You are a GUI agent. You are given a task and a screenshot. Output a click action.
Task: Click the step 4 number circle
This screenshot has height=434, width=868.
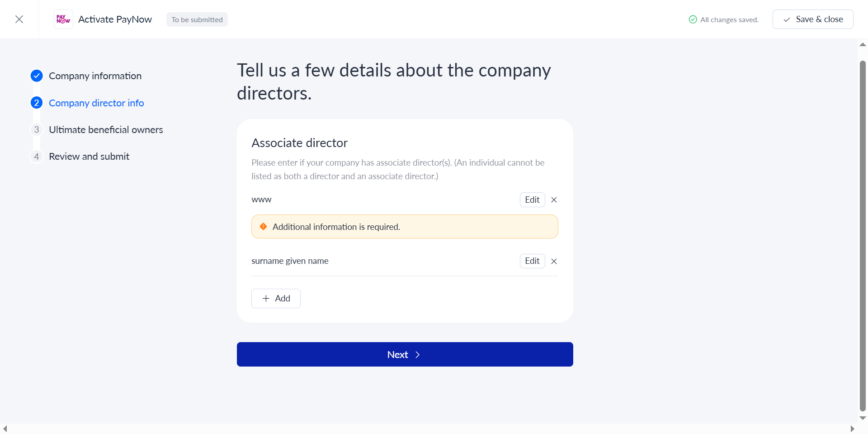[37, 157]
